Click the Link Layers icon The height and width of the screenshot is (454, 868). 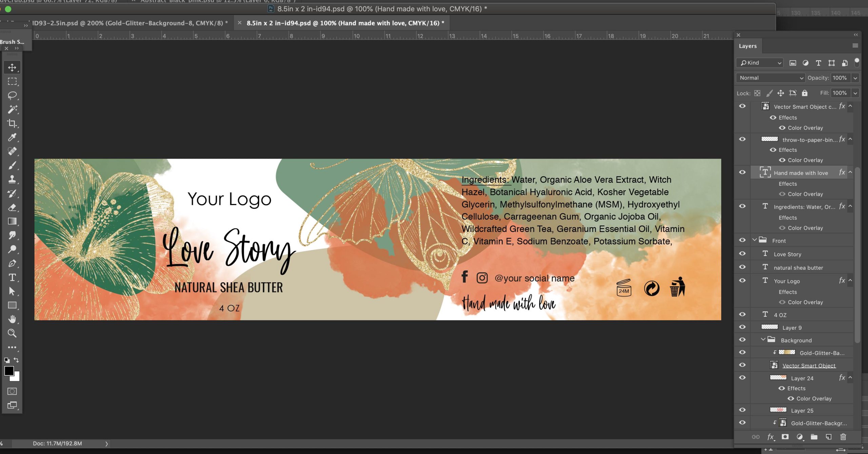(756, 437)
